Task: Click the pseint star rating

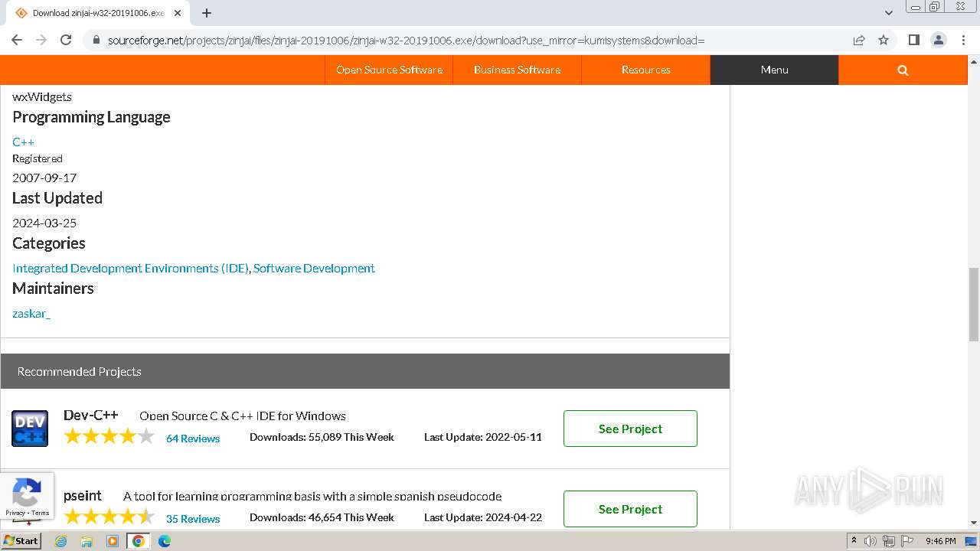Action: point(109,517)
